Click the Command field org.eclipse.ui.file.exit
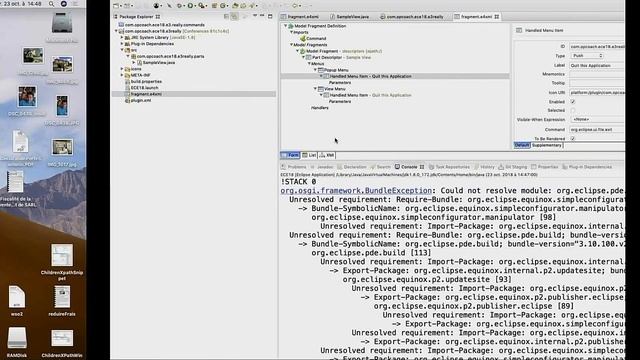The width and height of the screenshot is (640, 360). click(597, 129)
